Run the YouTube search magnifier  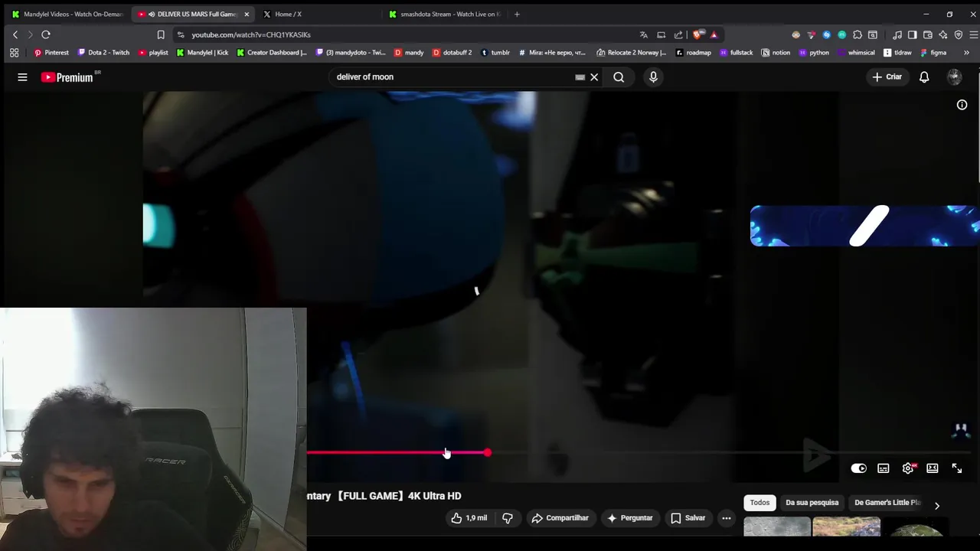pyautogui.click(x=619, y=77)
